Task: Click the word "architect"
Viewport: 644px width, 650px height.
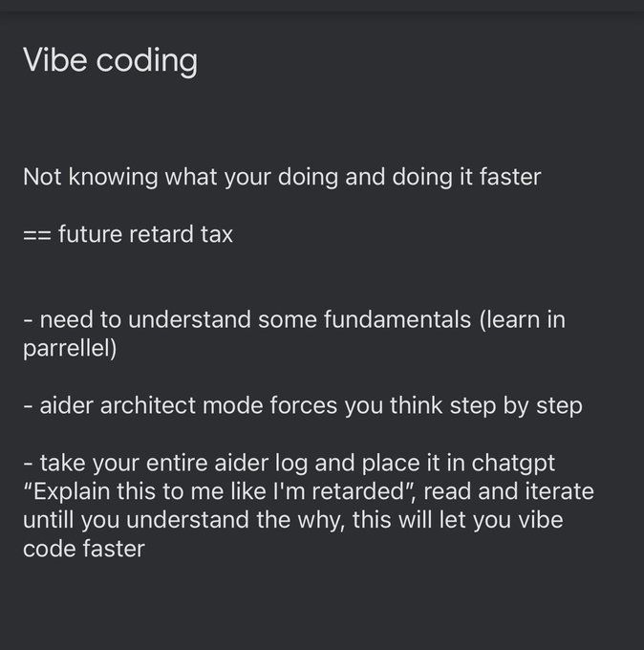Action: (x=167, y=405)
